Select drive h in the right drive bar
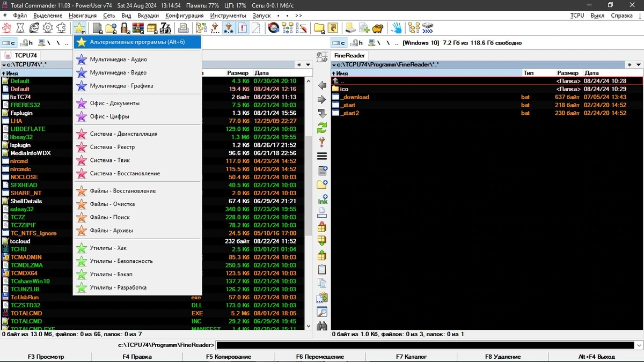 click(356, 42)
